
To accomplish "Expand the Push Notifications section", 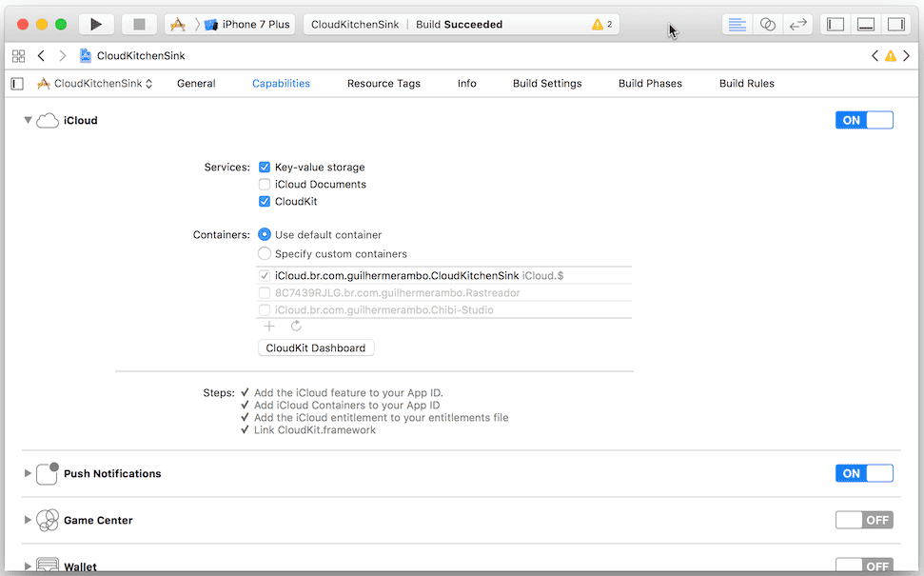I will tap(27, 473).
